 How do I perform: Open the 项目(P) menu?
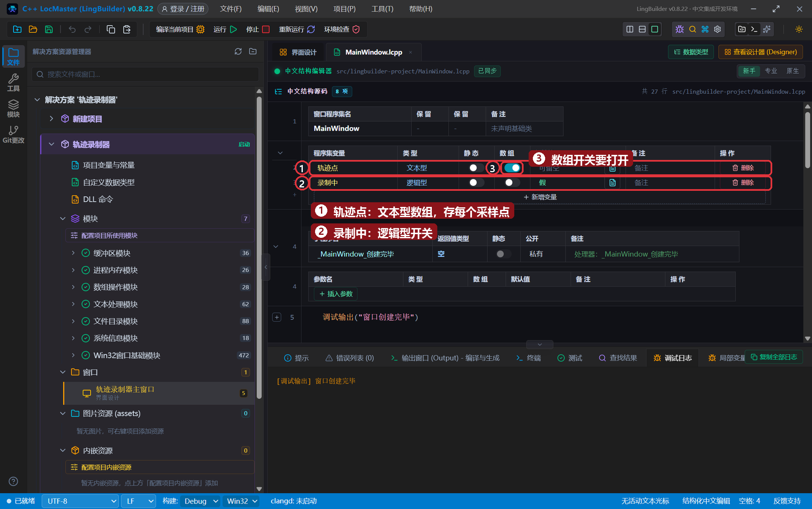coord(344,9)
